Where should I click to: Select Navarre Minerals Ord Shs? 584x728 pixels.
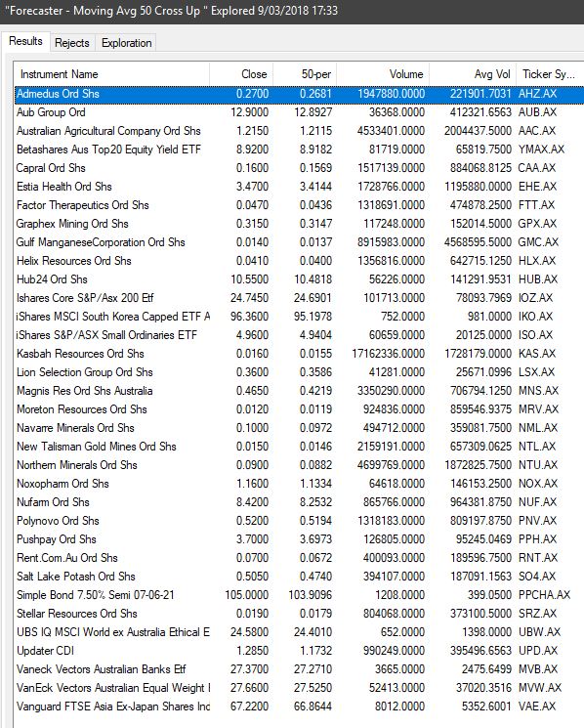click(299, 428)
